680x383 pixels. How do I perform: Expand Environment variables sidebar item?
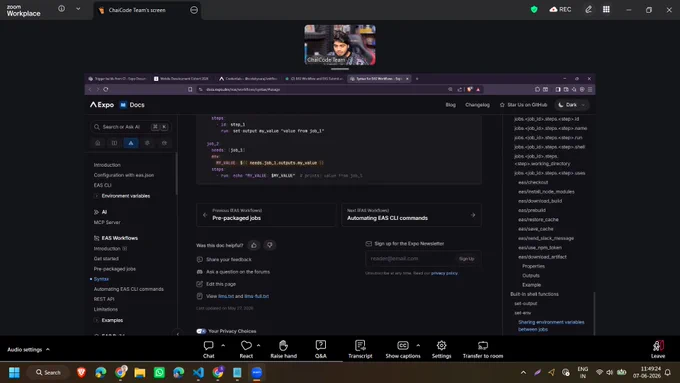pyautogui.click(x=96, y=196)
